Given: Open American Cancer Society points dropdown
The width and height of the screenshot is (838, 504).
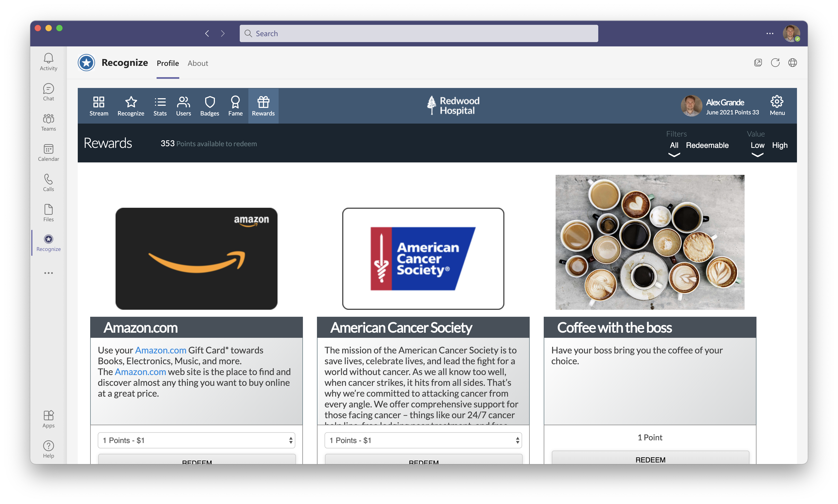Looking at the screenshot, I should [x=423, y=441].
